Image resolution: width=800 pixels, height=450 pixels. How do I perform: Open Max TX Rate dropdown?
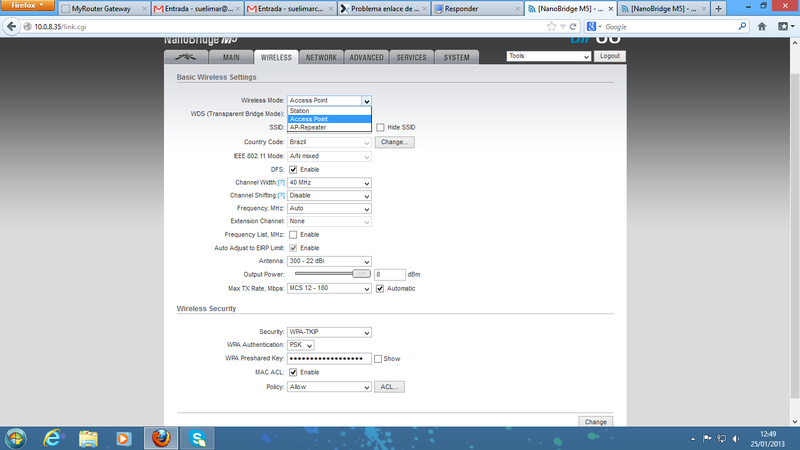tap(329, 288)
